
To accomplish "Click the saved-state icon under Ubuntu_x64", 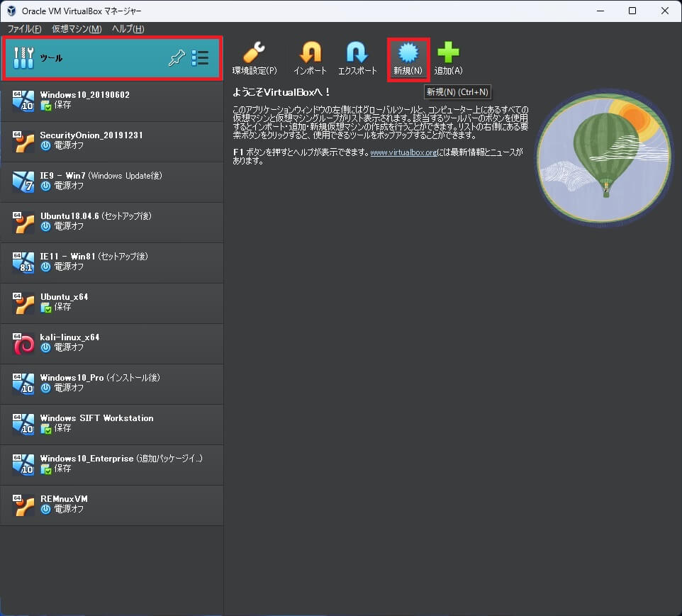I will tap(45, 307).
